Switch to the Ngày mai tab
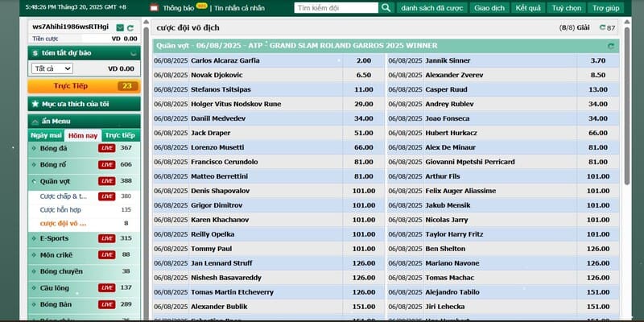 (x=46, y=135)
